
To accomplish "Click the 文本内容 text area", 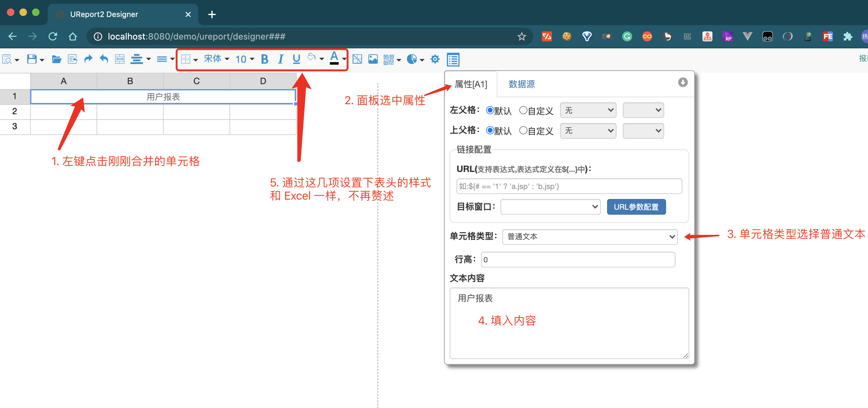I will coord(569,323).
